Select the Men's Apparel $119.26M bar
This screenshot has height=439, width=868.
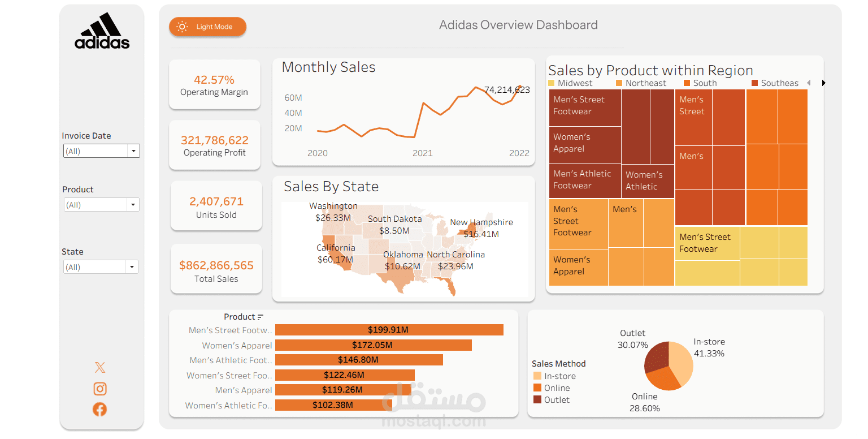(x=343, y=390)
